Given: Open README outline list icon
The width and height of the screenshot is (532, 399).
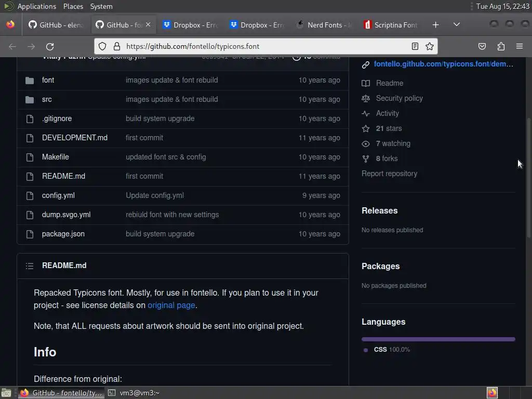Looking at the screenshot, I should [x=30, y=265].
